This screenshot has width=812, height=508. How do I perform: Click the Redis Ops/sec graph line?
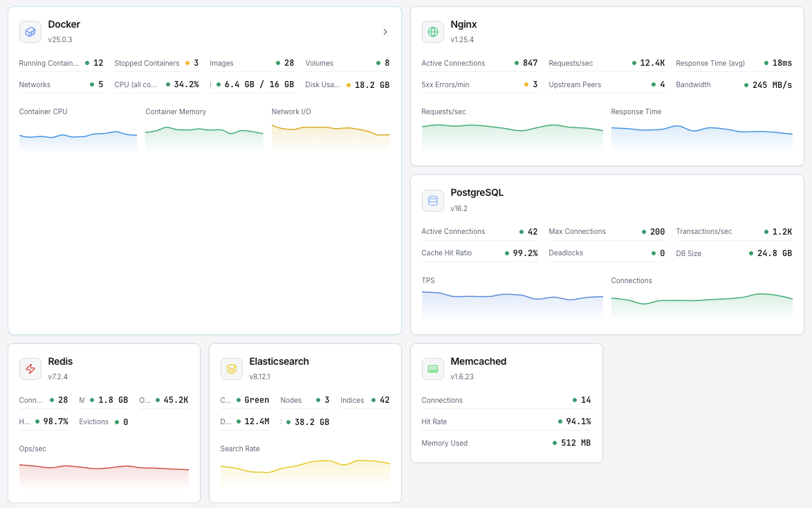coord(104,469)
